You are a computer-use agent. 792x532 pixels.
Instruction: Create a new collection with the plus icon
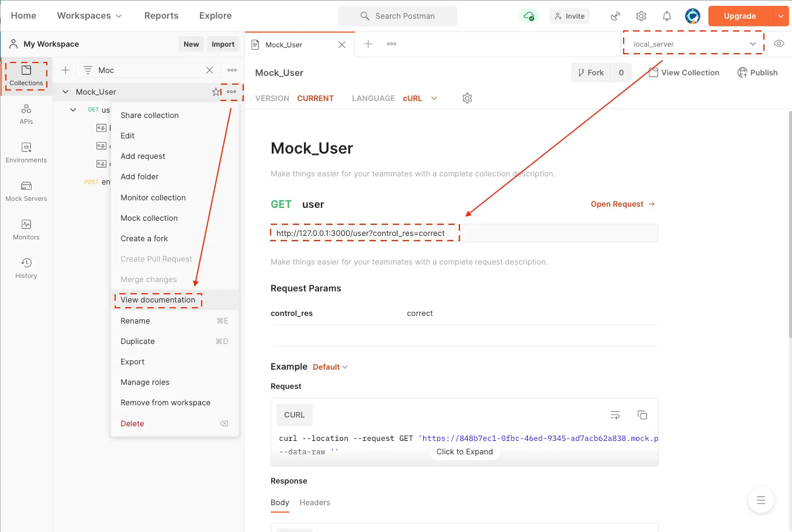point(65,70)
